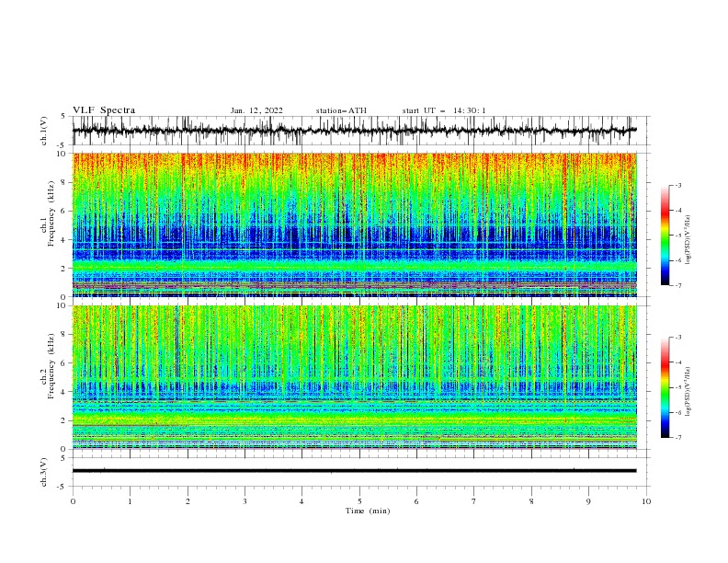Click the lower 'log(PSD)(V²/Hz)' colorbar label
728x563 pixels.
[x=688, y=393]
